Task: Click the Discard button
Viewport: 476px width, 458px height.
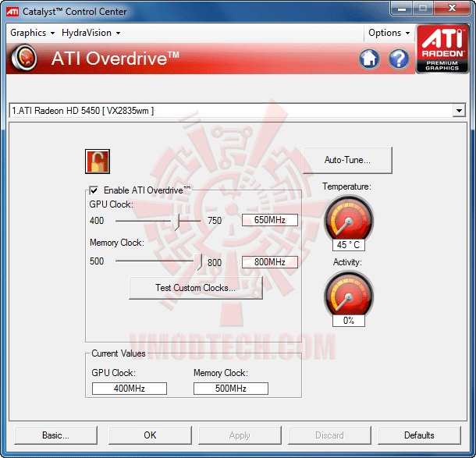Action: coord(329,435)
